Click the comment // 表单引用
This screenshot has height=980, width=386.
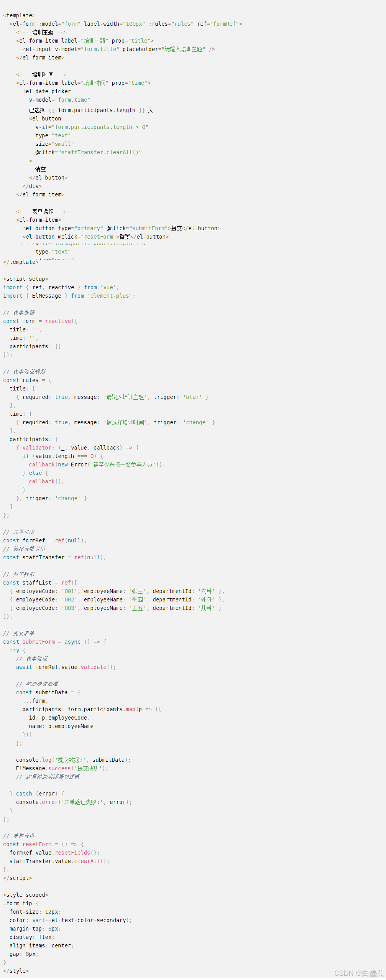[x=19, y=532]
